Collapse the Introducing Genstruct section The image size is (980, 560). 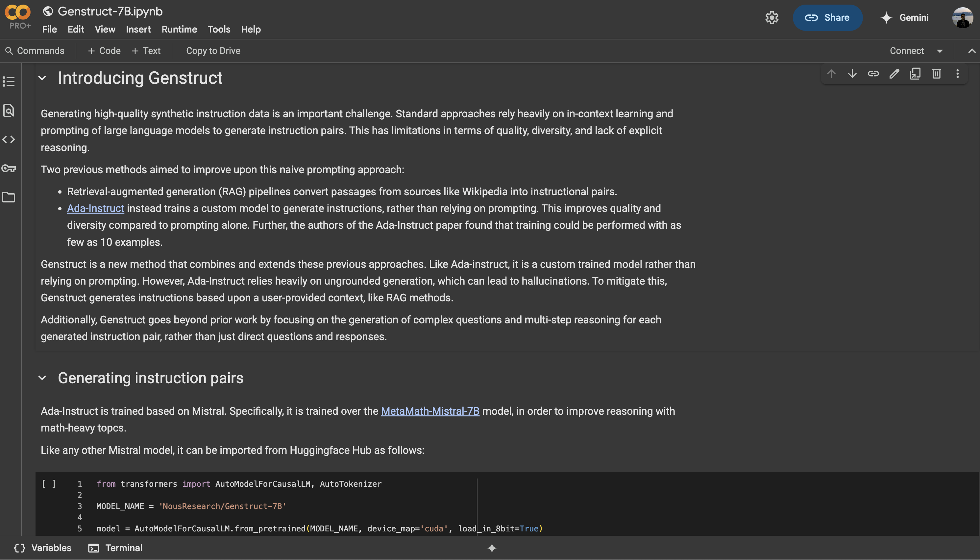42,78
